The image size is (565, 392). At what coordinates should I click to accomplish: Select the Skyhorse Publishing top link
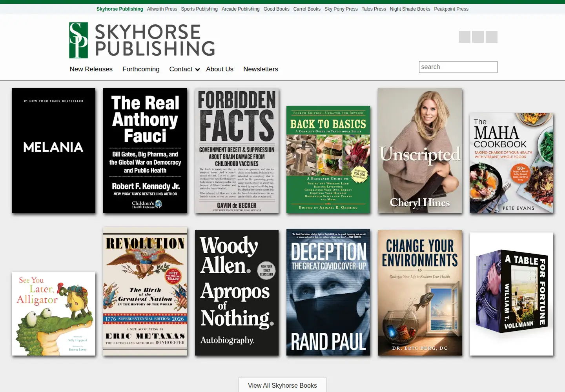(x=120, y=9)
